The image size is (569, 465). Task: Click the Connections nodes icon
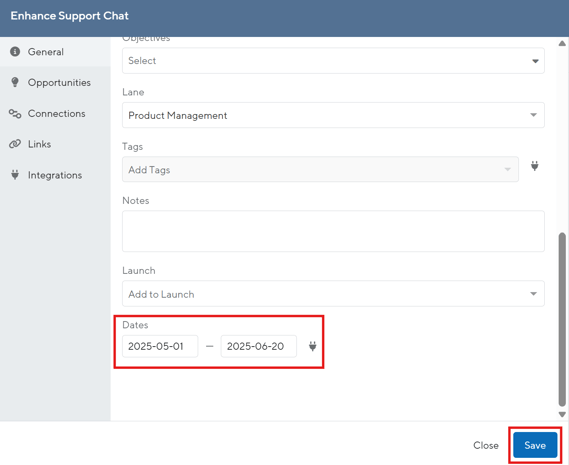pyautogui.click(x=15, y=114)
